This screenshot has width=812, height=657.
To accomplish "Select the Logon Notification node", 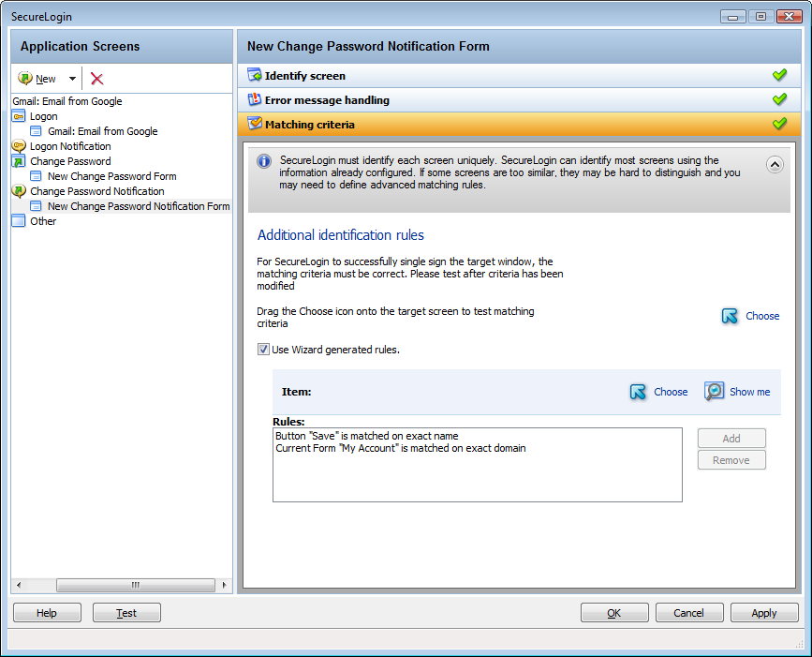I will pyautogui.click(x=70, y=146).
